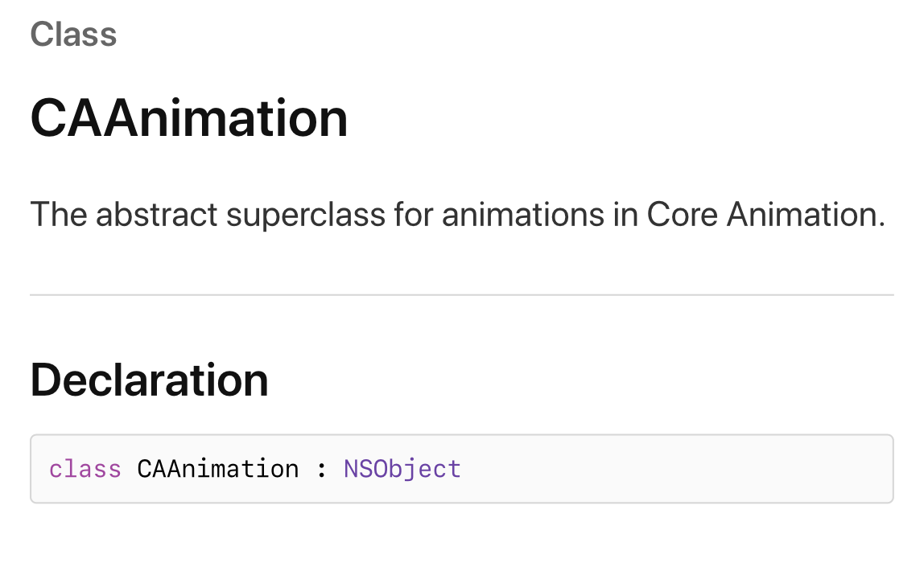Click the word for in the description
This screenshot has height=563, width=924.
pos(414,215)
